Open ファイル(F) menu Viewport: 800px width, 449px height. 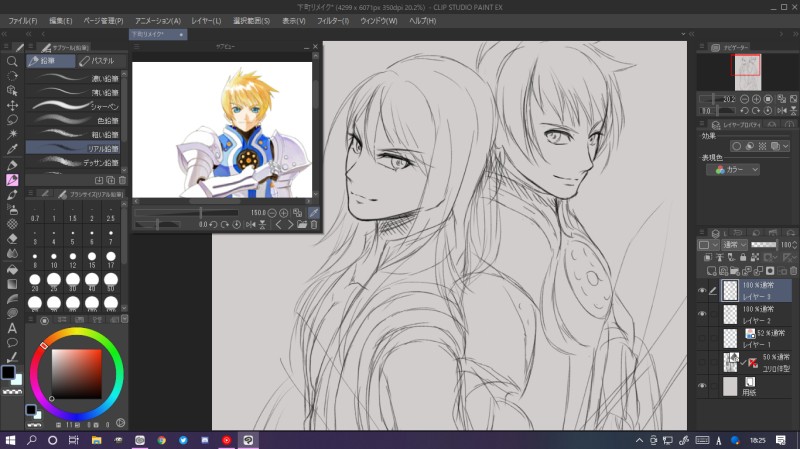pos(22,21)
